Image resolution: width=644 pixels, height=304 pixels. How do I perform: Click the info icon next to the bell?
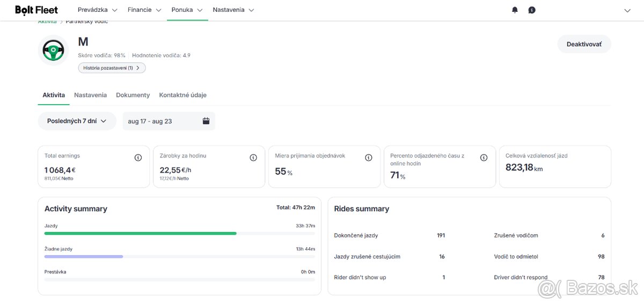[x=532, y=10]
